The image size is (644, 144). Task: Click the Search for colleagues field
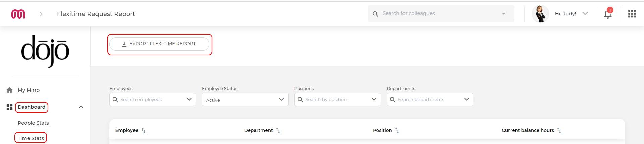[x=441, y=14]
